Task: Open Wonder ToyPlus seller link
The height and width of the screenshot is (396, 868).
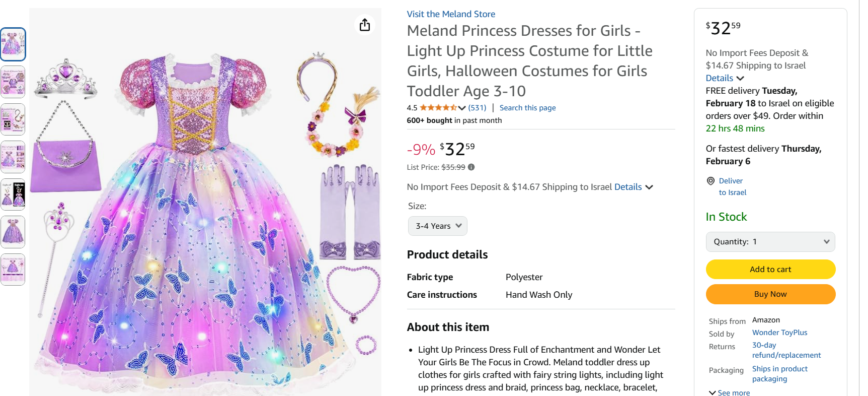Action: pyautogui.click(x=779, y=333)
